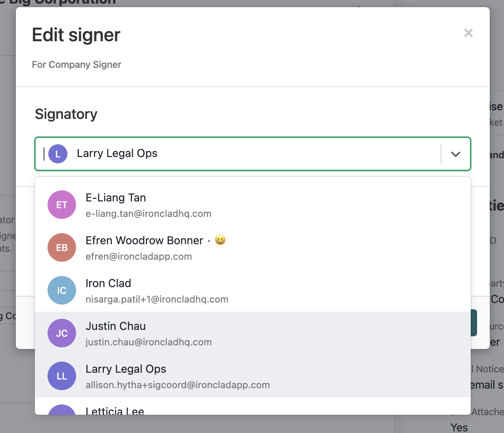Screen dimensions: 504x433
Task: Click the JC avatar circle
Action: tap(62, 333)
